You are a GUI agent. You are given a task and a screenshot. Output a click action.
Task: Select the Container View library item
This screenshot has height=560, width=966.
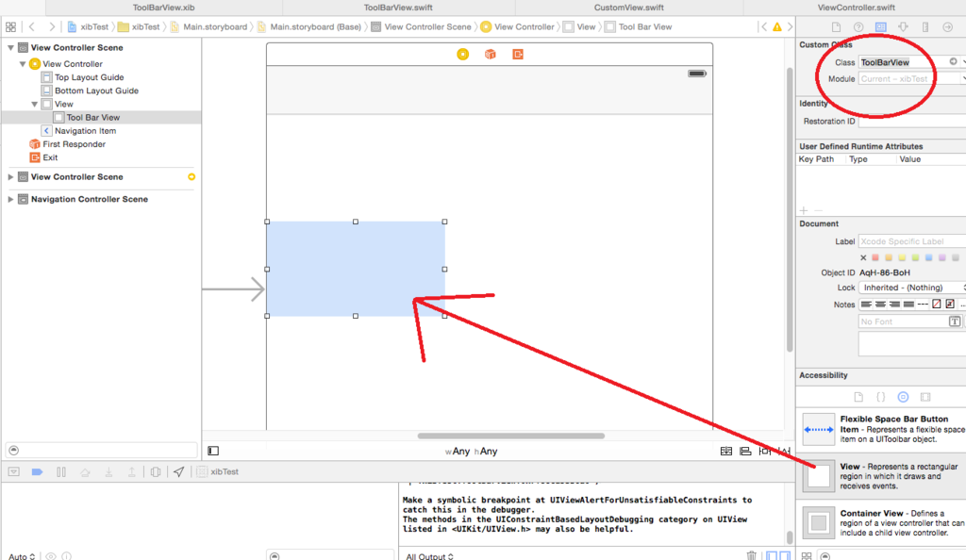(881, 522)
